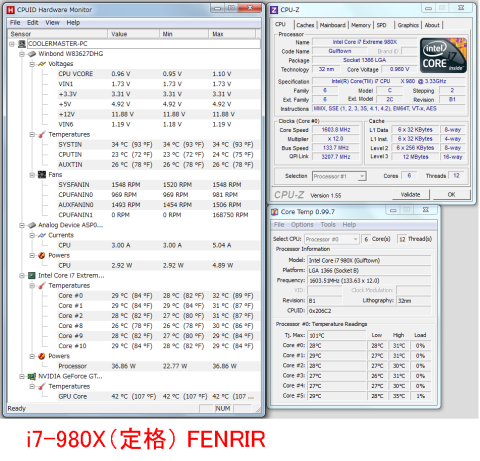Screen dimensions: 480x461
Task: Switch to the Caches tab in CPU-Z
Action: (305, 25)
